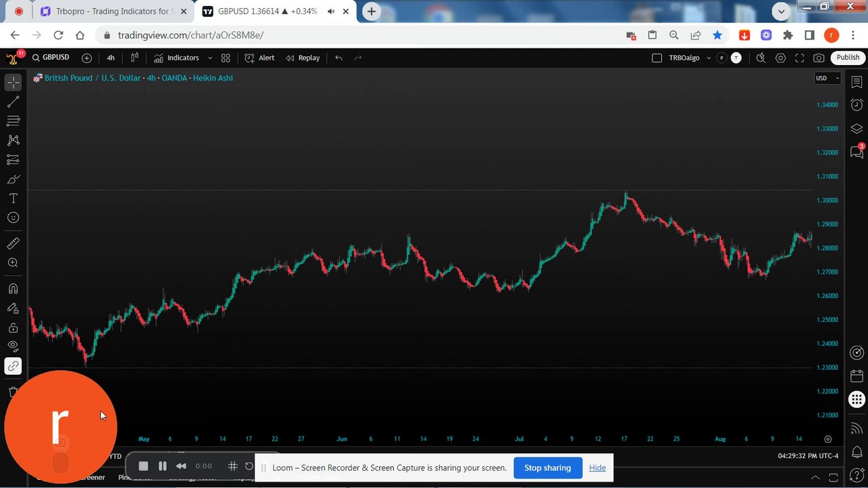Screen dimensions: 868x488
Task: Click the Stop sharing button
Action: pos(547,468)
